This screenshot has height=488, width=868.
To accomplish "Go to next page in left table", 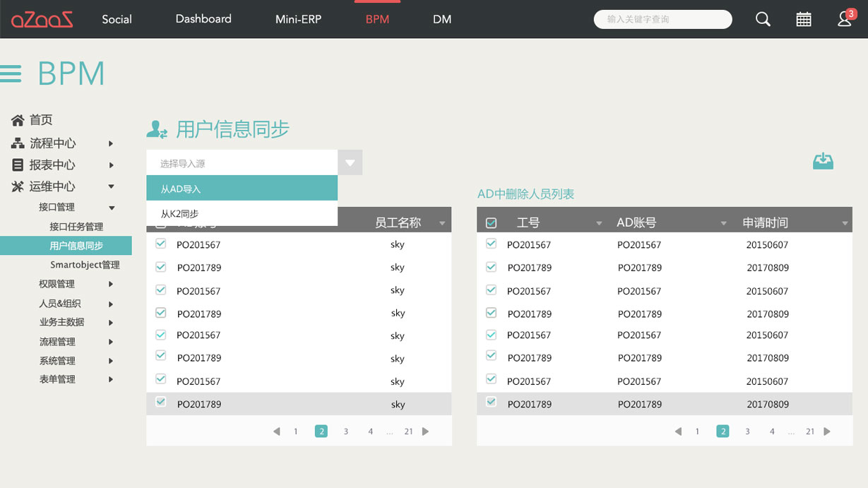I will (426, 432).
